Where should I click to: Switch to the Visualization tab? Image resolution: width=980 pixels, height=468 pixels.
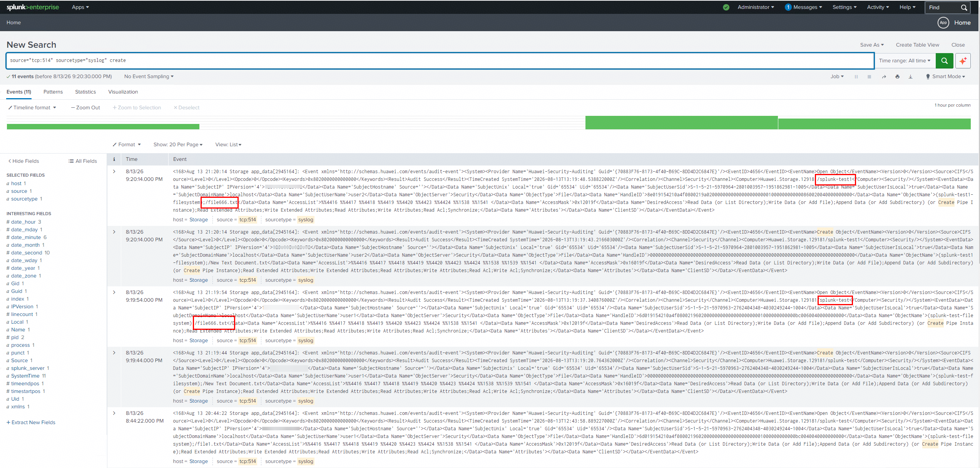[x=123, y=92]
